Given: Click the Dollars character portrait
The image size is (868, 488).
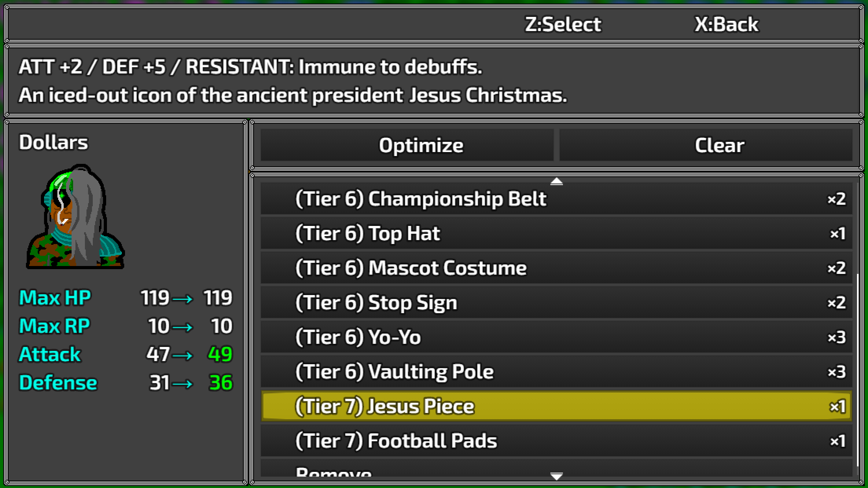Looking at the screenshot, I should tap(75, 217).
